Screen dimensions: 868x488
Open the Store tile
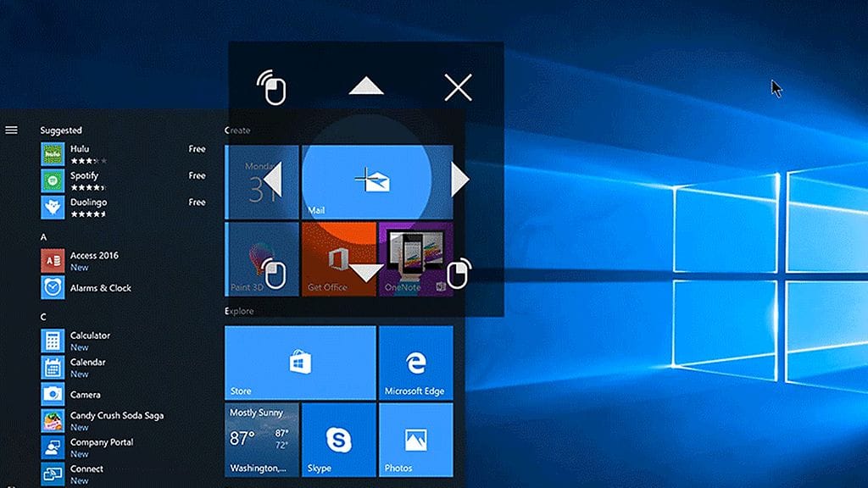click(x=300, y=363)
